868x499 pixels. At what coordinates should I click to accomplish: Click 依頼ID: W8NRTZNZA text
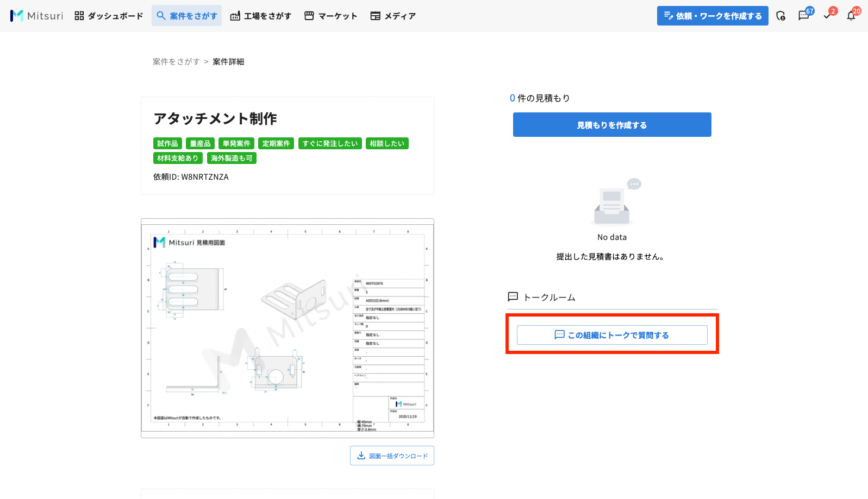191,177
